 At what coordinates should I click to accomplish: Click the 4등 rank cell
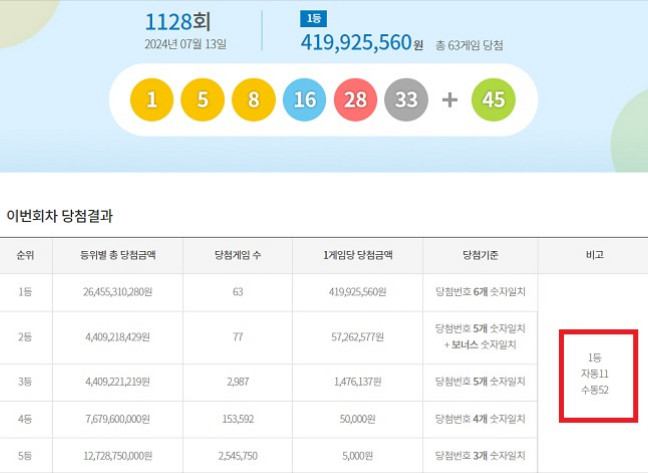[25, 419]
